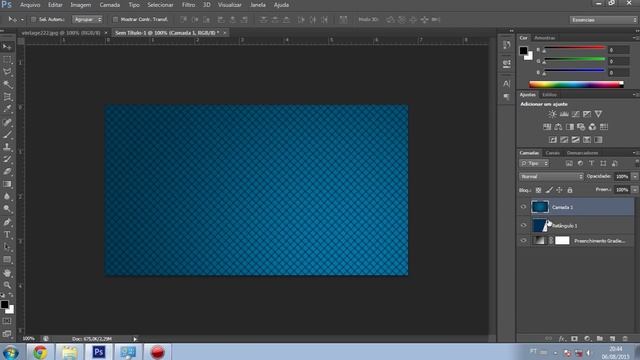Add a Brightness/Contrast adjustment
The image size is (640, 360).
point(552,114)
